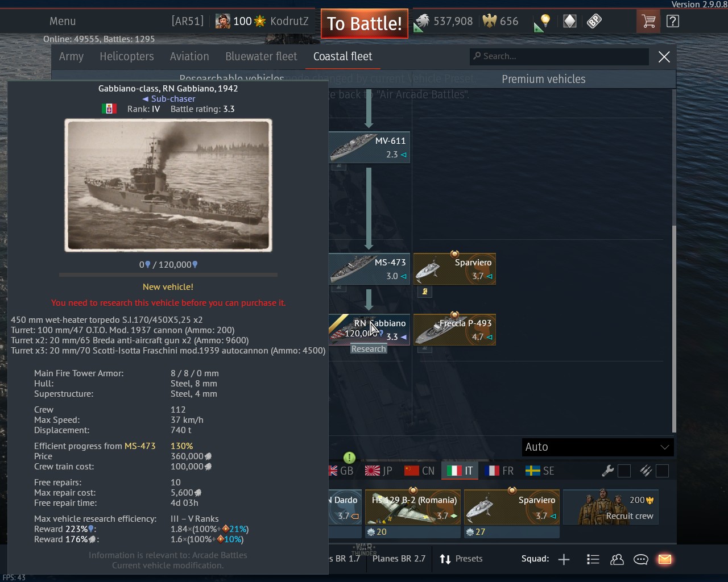Open the shopping cart store
Screen dimensions: 728x582
coord(648,22)
